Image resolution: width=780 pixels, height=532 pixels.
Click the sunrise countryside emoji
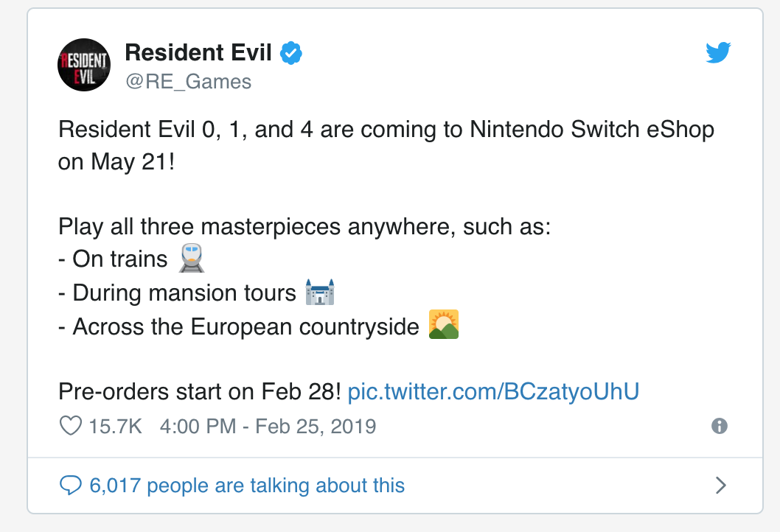(x=444, y=325)
